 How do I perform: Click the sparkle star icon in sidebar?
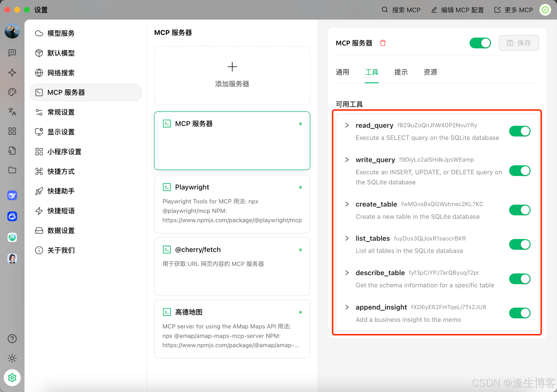tap(12, 72)
